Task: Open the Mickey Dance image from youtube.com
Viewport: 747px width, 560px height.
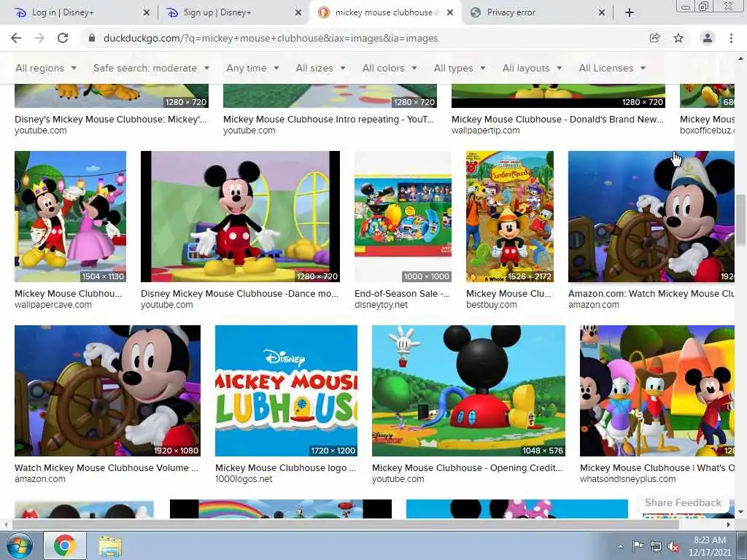Action: [240, 217]
